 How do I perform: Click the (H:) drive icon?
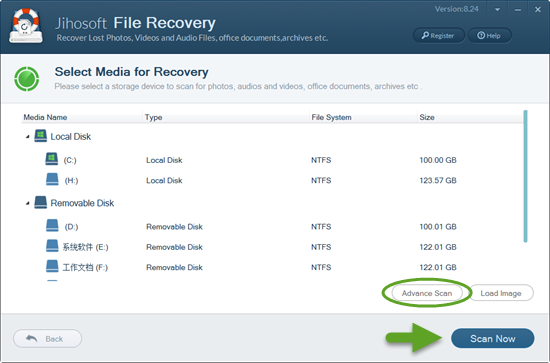[52, 179]
